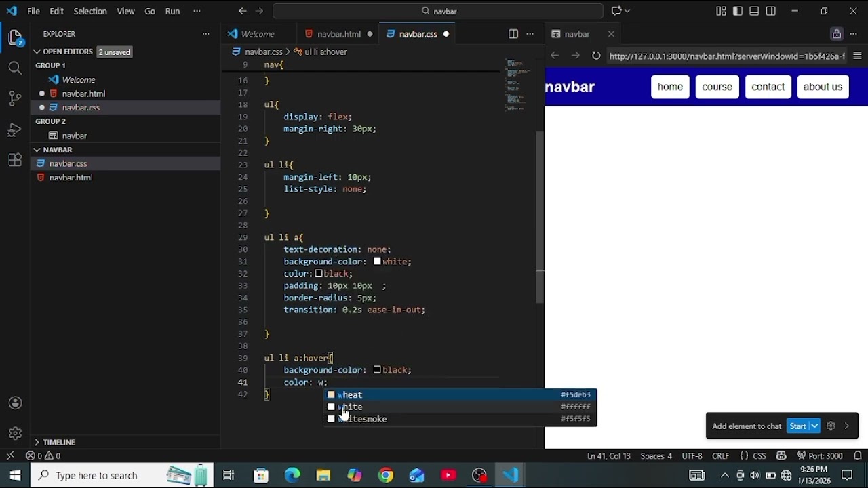Click the black swatch on line 40
Screen dimensions: 868x488
point(377,370)
